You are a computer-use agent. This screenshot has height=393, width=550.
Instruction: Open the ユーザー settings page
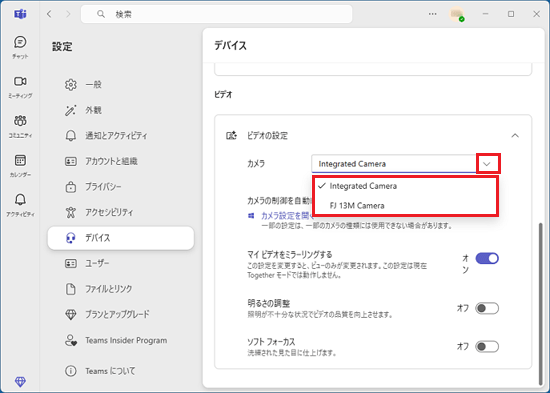click(x=121, y=263)
